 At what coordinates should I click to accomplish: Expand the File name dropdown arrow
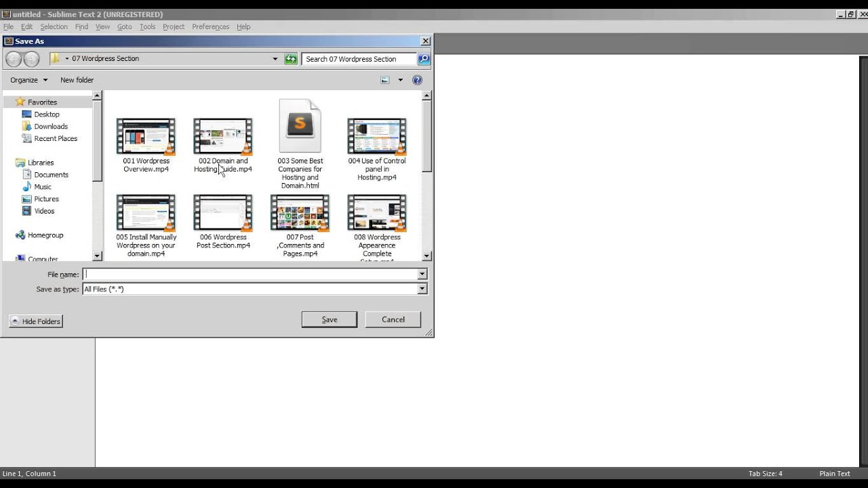pyautogui.click(x=422, y=274)
